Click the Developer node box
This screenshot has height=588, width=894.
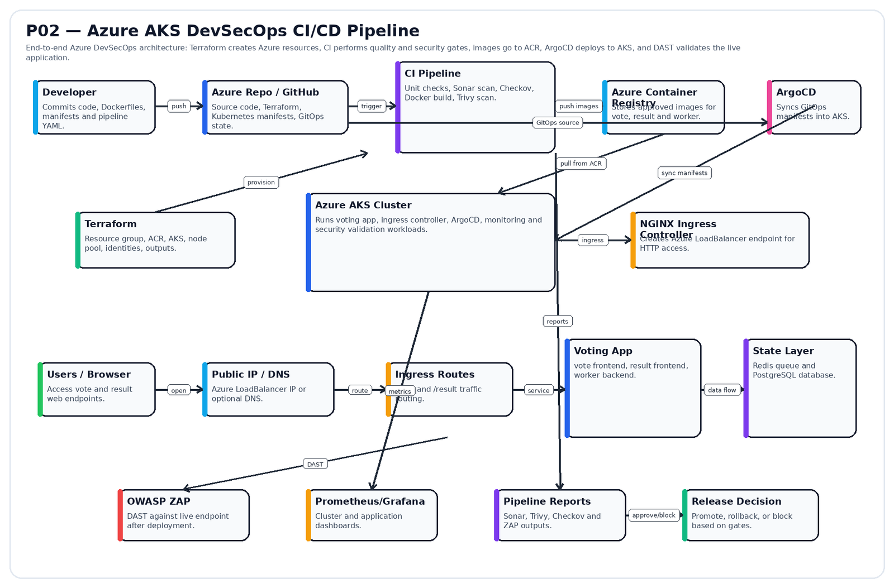click(94, 107)
